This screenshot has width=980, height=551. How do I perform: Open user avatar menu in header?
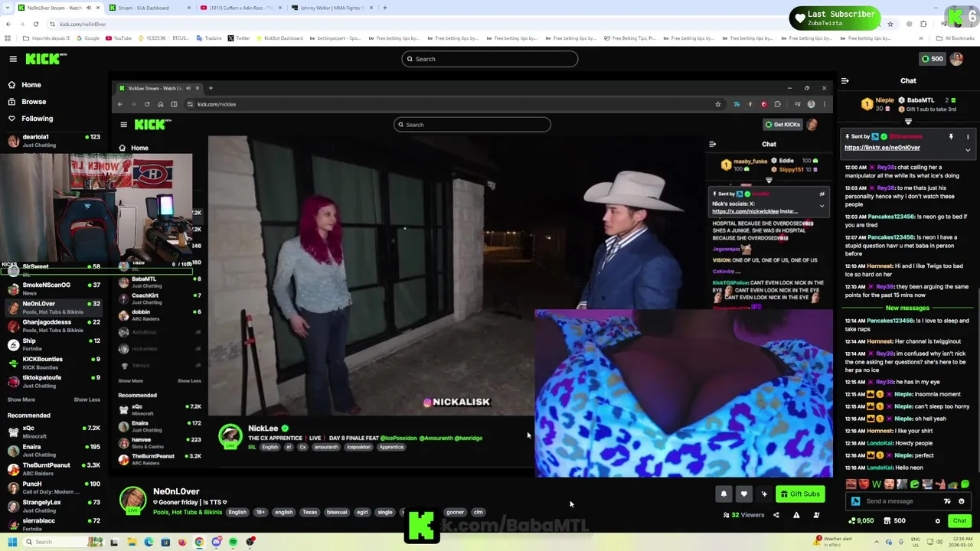pos(956,59)
